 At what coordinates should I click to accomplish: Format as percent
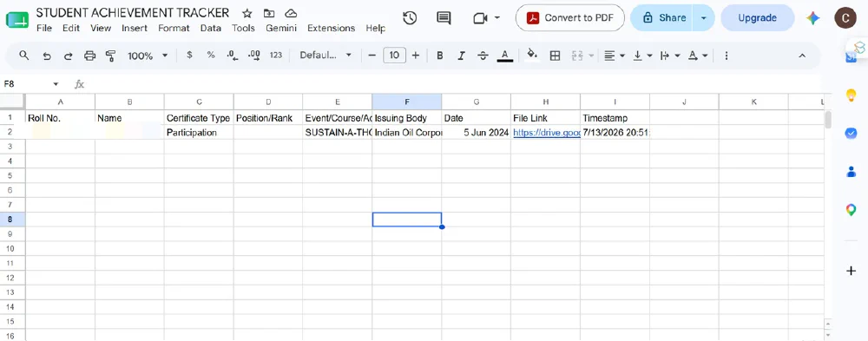point(211,56)
